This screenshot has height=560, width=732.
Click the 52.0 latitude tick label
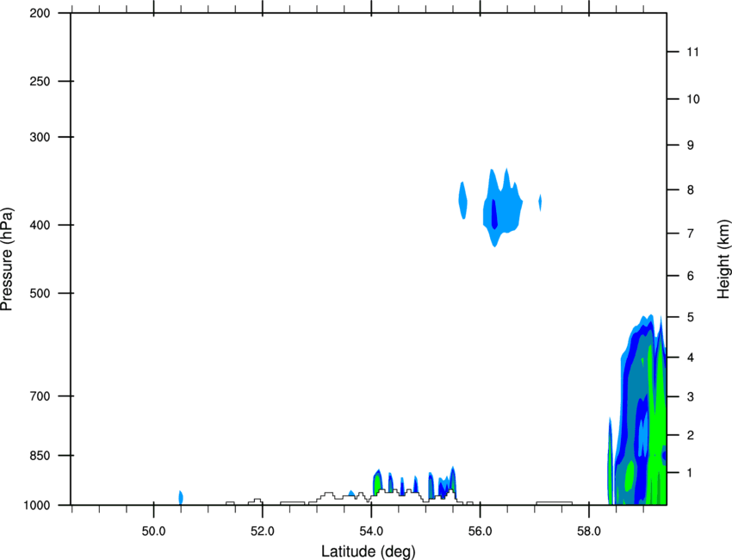(x=263, y=532)
